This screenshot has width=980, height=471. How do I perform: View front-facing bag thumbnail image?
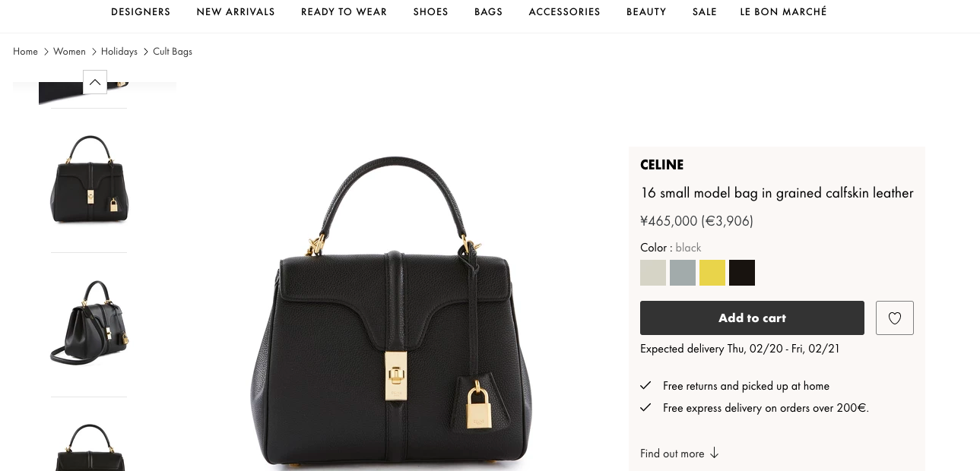point(89,180)
